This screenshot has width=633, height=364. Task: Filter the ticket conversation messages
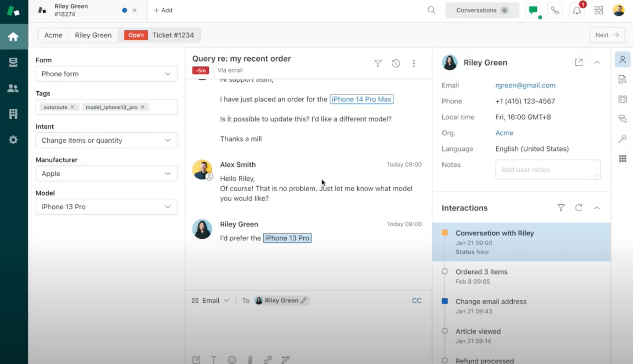point(378,63)
